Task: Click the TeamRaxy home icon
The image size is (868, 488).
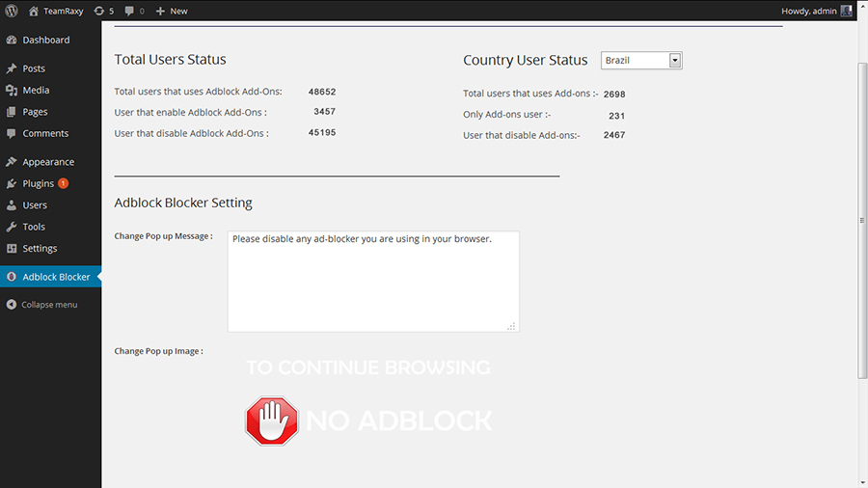Action: pyautogui.click(x=34, y=11)
